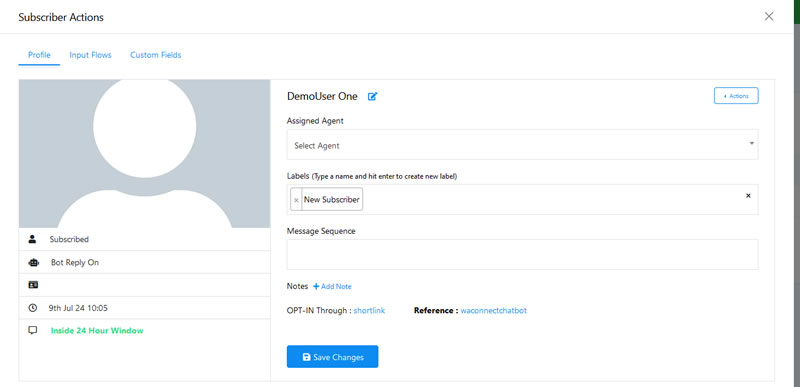The height and width of the screenshot is (387, 800).
Task: Click the Subscriber Actions dialog title
Action: coord(61,17)
